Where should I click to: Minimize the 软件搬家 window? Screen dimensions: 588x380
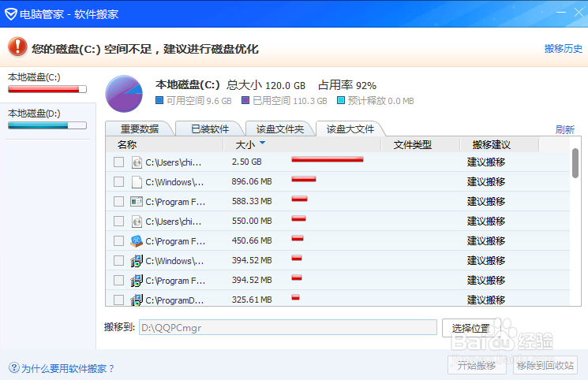click(x=561, y=13)
